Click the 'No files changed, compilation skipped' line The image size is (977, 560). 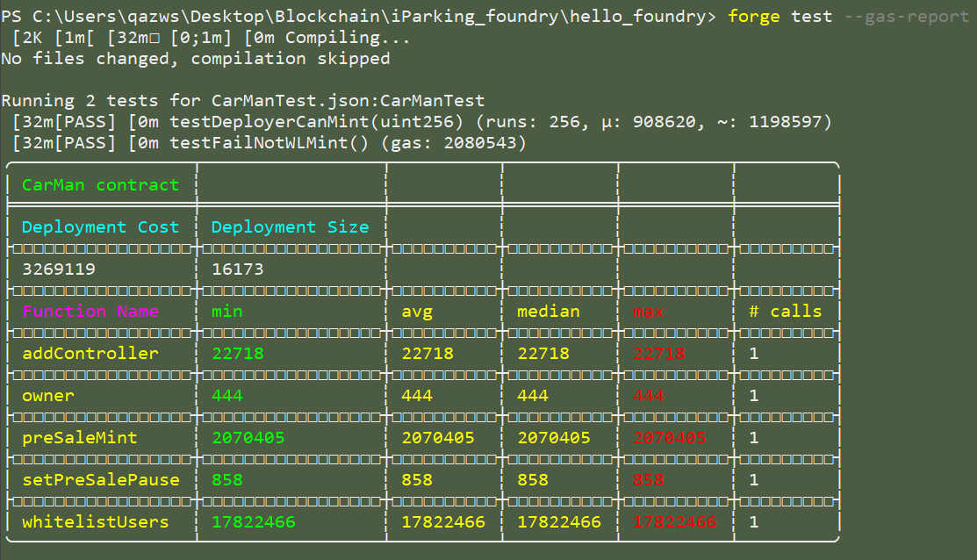pos(195,59)
